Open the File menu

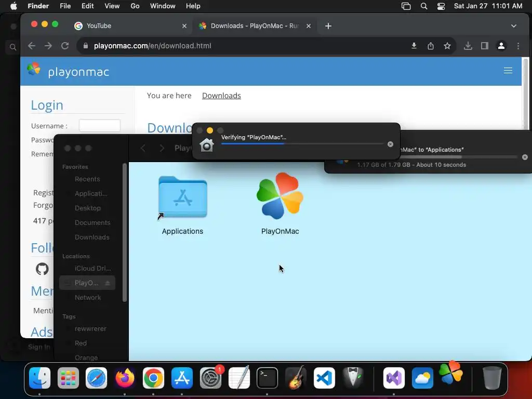(65, 6)
